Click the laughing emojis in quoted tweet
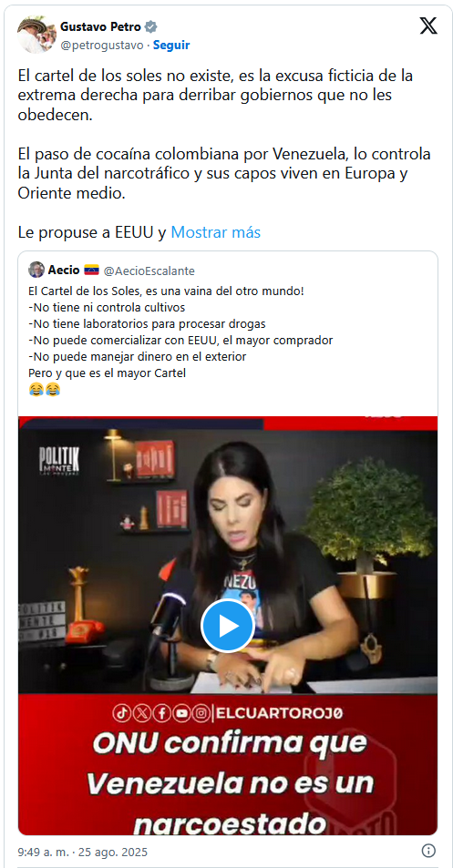 [x=44, y=390]
